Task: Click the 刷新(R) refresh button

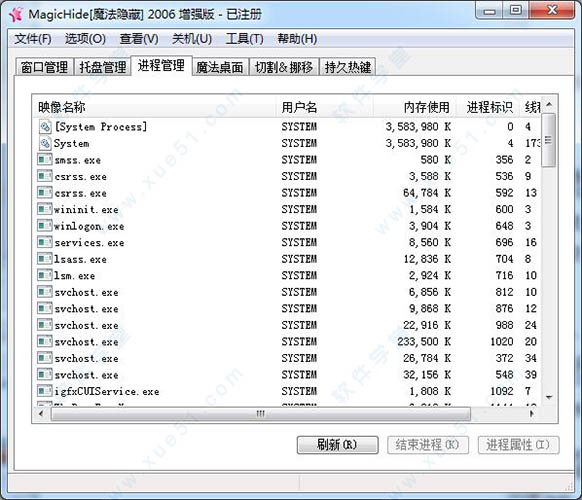Action: pos(337,445)
